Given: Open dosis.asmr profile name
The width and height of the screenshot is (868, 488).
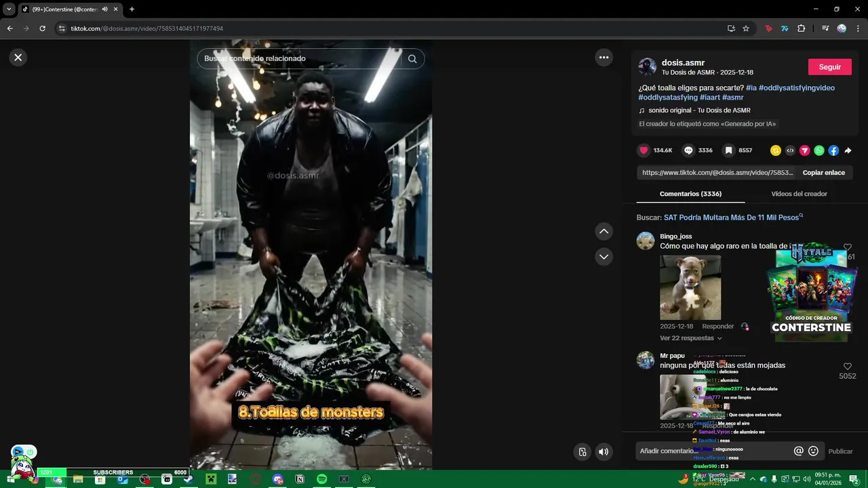Looking at the screenshot, I should click(x=683, y=62).
